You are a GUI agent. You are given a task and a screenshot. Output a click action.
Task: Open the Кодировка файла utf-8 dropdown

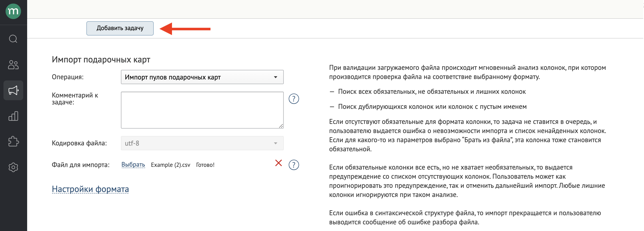[202, 143]
